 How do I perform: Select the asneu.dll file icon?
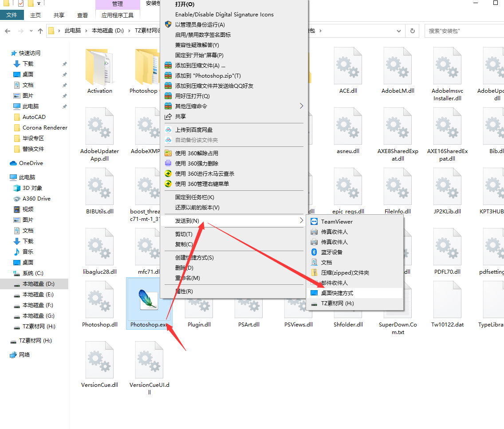pos(348,126)
